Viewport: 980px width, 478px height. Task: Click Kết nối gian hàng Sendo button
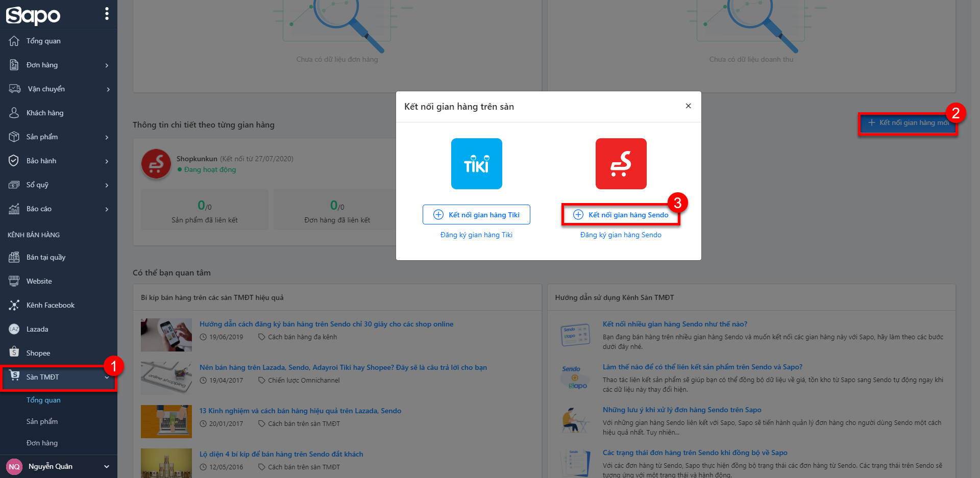pyautogui.click(x=621, y=215)
